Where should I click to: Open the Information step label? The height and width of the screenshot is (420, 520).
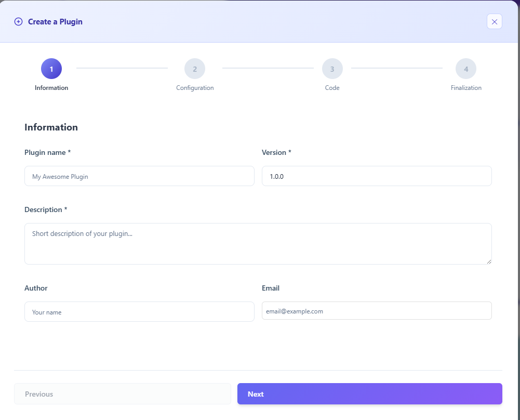point(51,87)
